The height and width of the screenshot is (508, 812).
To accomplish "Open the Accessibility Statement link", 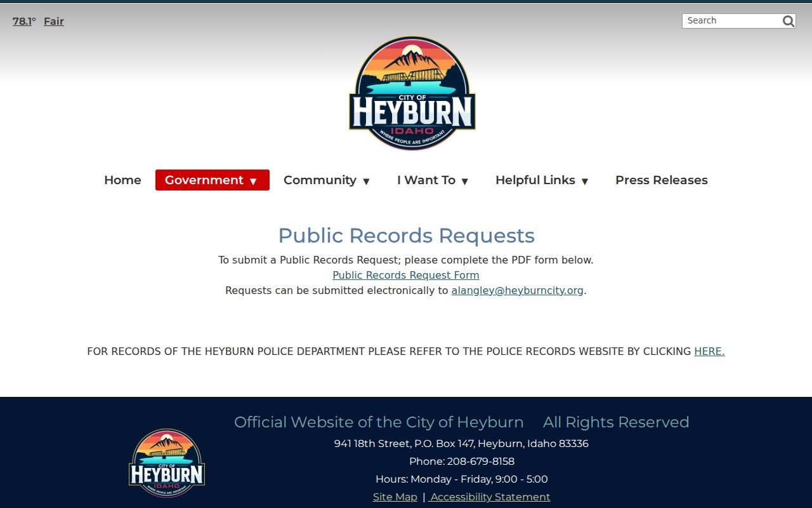I will coord(490,497).
